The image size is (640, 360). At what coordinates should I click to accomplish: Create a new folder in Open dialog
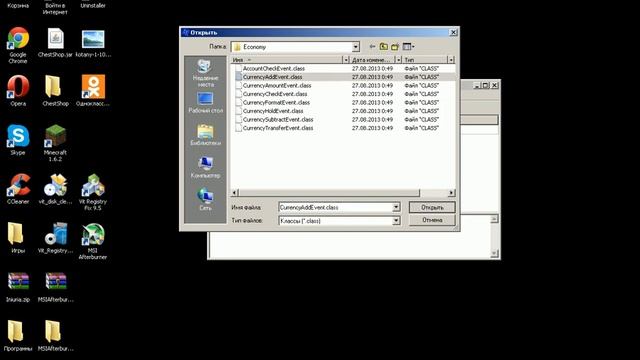(395, 47)
